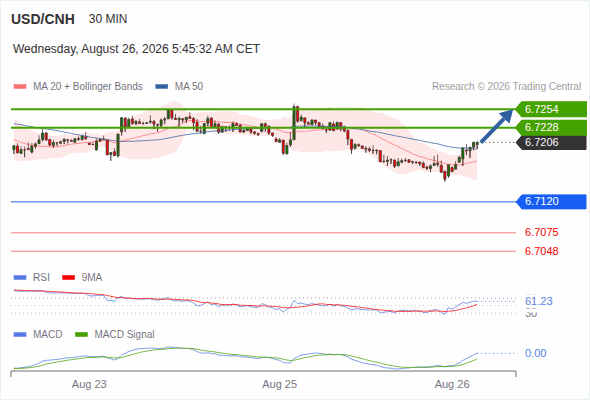Click the 6.7075 red support label
Image resolution: width=590 pixels, height=400 pixels.
541,233
